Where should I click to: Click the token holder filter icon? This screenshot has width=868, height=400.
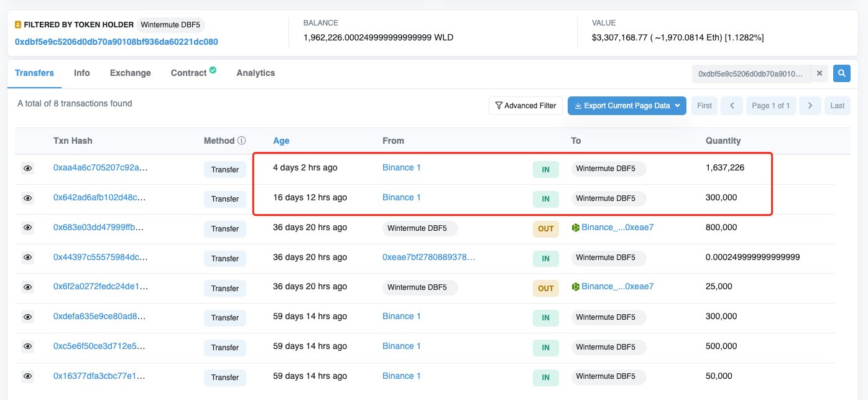click(x=18, y=25)
